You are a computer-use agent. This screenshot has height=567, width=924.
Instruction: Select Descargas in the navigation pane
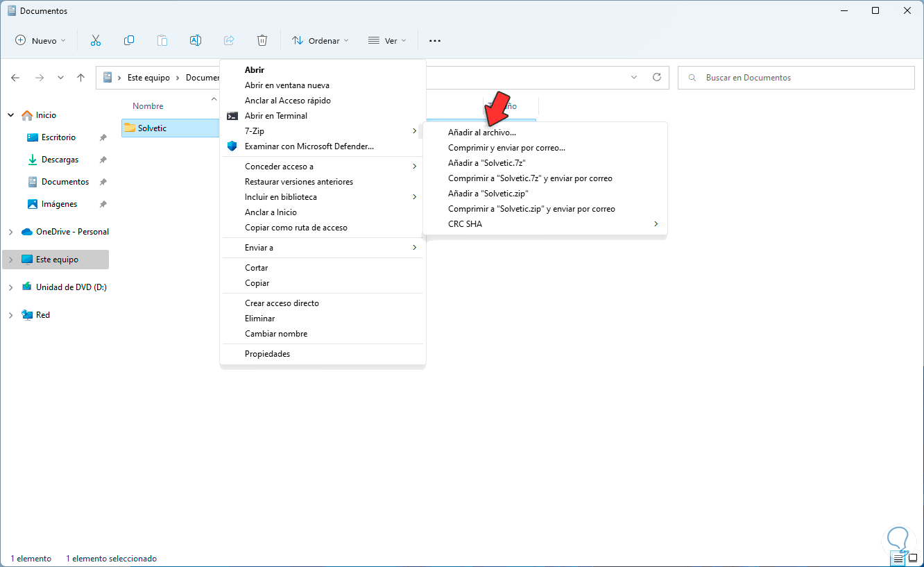[60, 160]
